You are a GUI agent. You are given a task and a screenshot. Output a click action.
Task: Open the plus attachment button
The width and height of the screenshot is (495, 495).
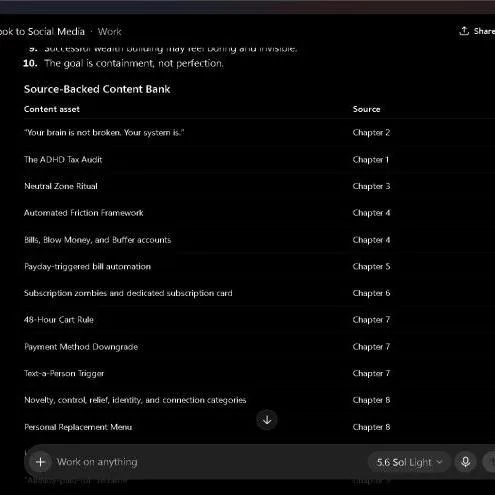tap(41, 462)
